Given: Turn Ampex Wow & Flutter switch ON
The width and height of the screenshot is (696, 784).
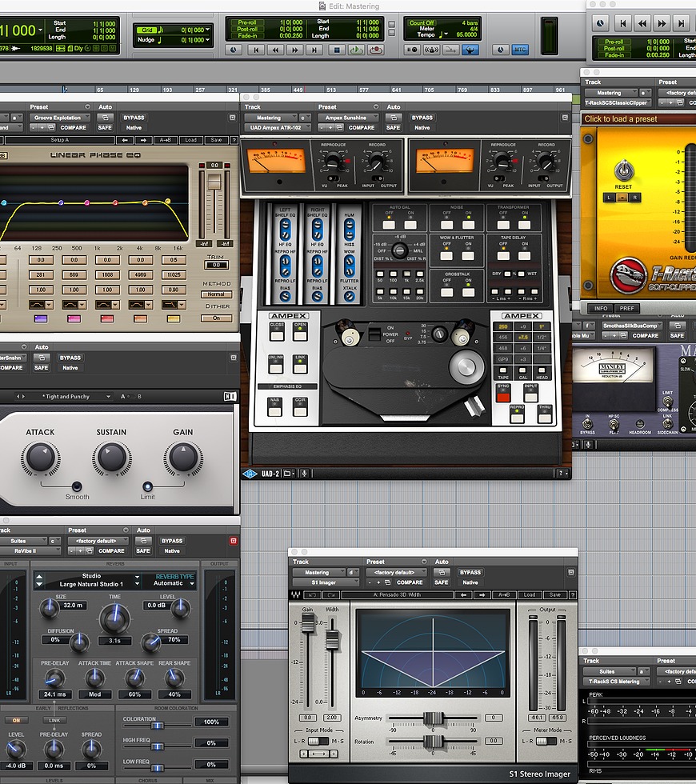Looking at the screenshot, I should [468, 256].
